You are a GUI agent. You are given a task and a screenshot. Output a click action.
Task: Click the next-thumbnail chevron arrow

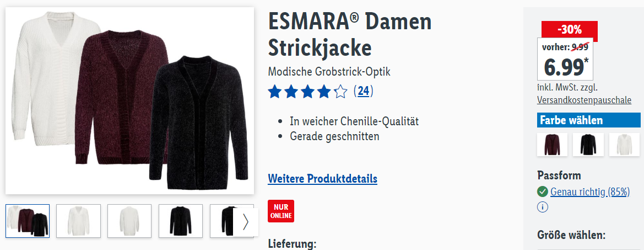coord(246,222)
